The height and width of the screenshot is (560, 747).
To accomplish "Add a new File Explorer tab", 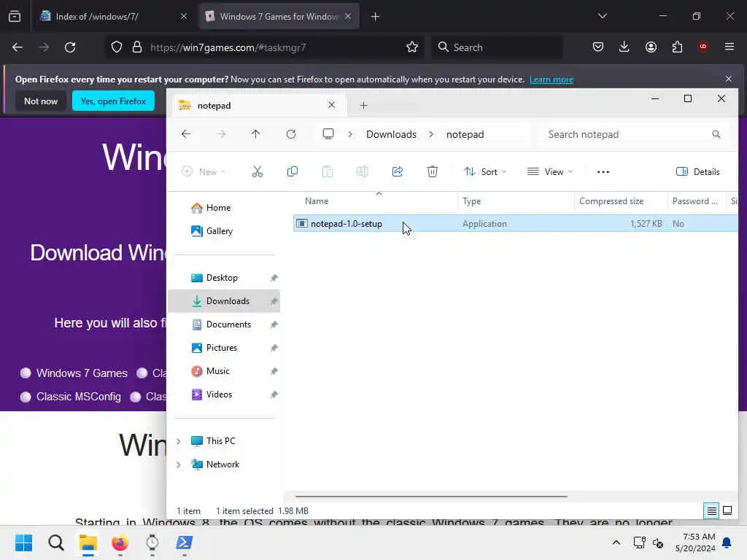I will [x=363, y=106].
